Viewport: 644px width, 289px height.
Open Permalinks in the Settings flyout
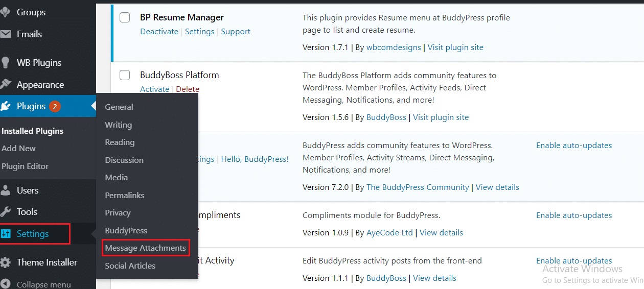pyautogui.click(x=124, y=195)
